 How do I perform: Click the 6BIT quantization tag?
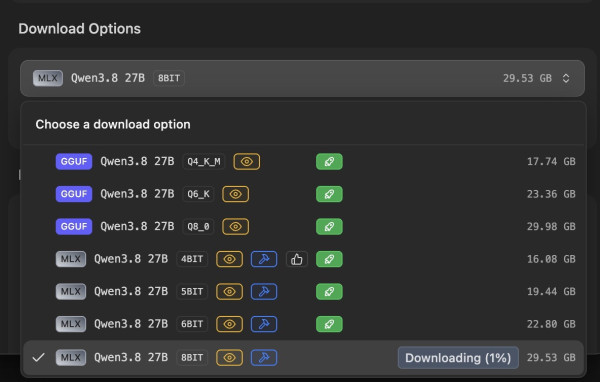point(192,324)
